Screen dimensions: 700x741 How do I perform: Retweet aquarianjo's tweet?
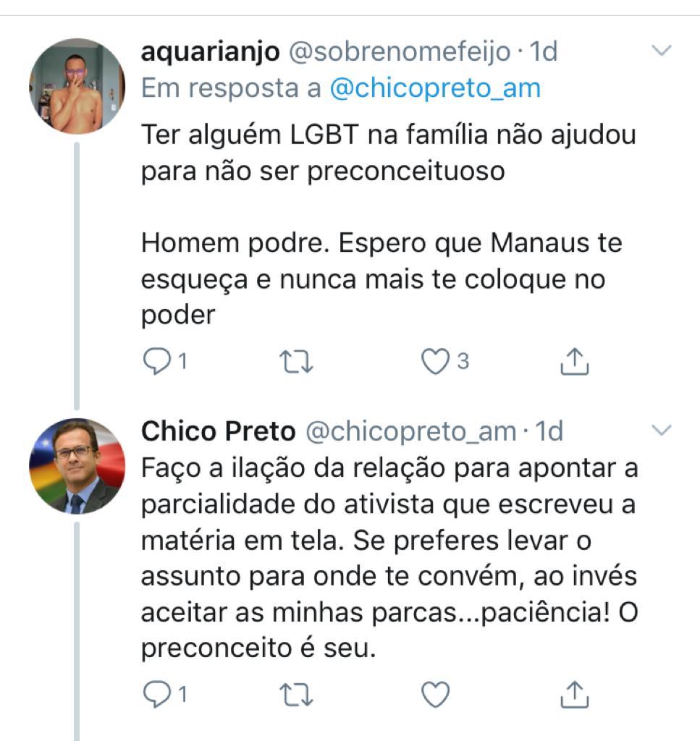296,362
